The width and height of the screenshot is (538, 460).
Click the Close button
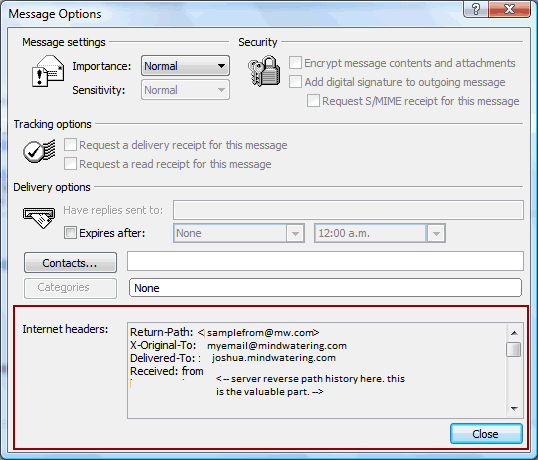(486, 434)
